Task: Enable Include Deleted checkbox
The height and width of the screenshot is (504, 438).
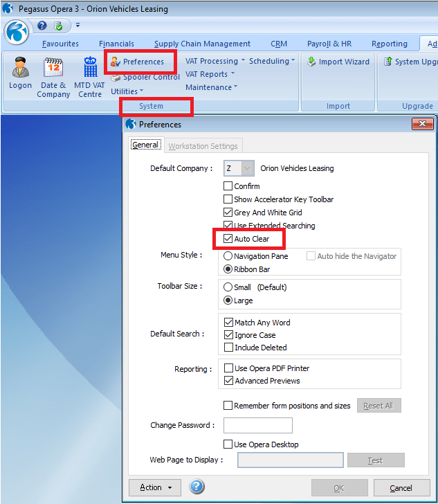Action: pos(228,348)
